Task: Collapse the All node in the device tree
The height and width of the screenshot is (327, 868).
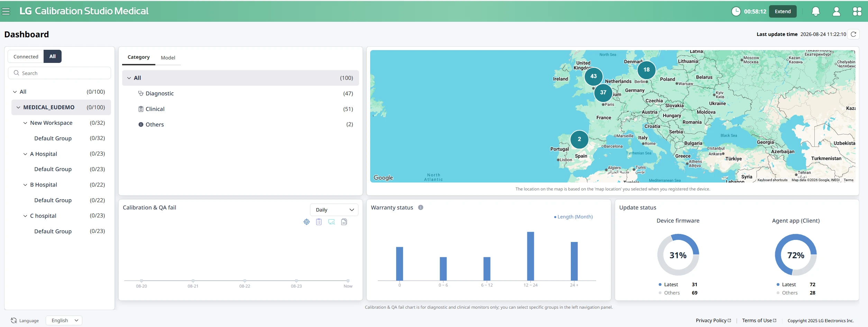Action: (x=15, y=92)
